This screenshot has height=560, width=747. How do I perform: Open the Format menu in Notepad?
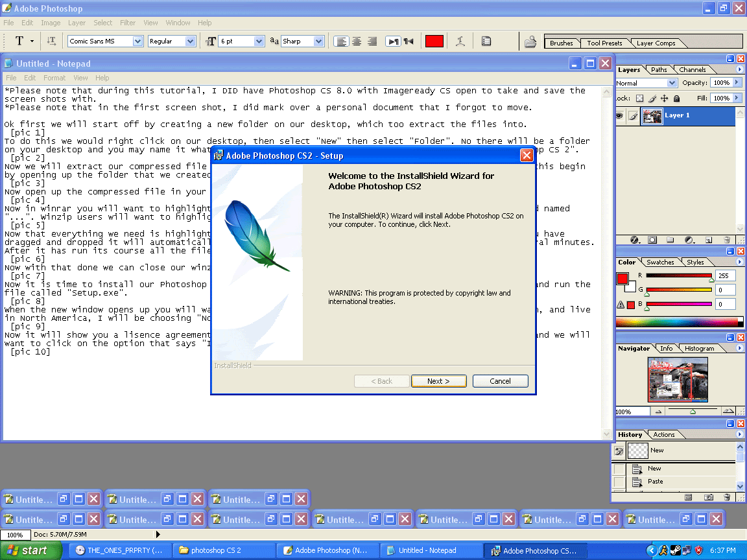[54, 78]
